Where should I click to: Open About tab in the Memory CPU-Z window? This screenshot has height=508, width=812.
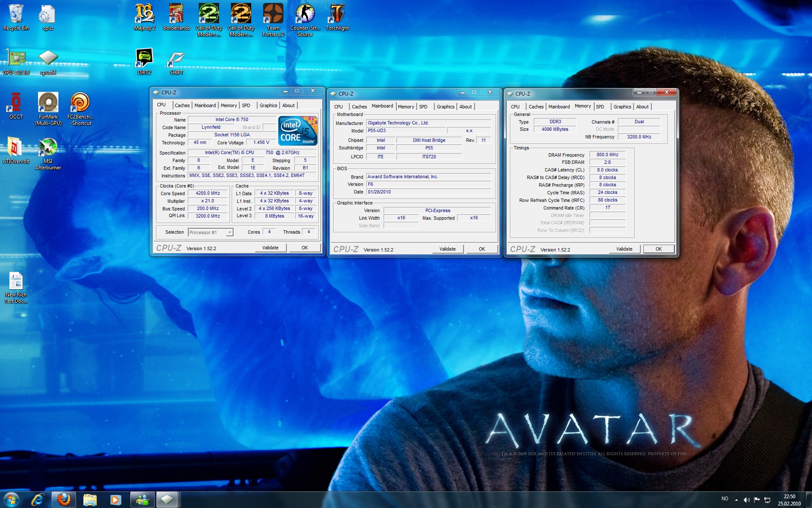click(642, 107)
